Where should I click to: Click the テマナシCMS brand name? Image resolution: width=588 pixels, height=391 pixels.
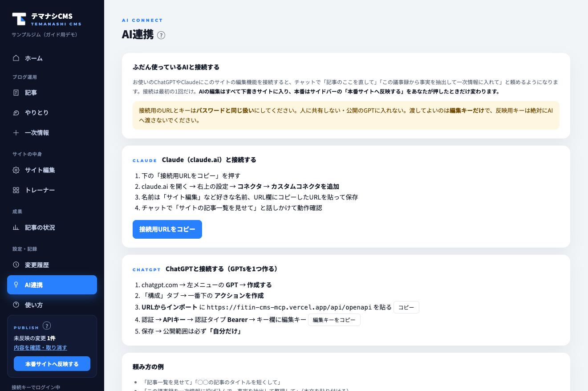tap(52, 16)
